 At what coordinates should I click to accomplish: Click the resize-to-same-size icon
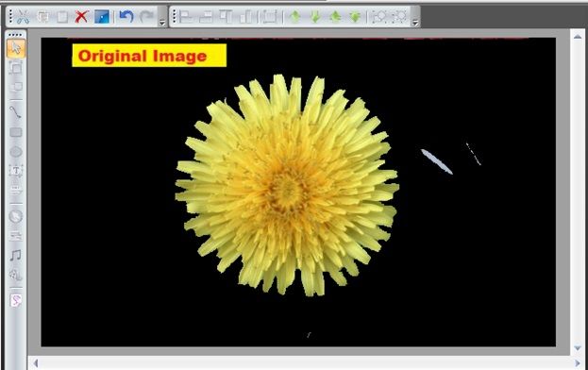click(x=270, y=17)
